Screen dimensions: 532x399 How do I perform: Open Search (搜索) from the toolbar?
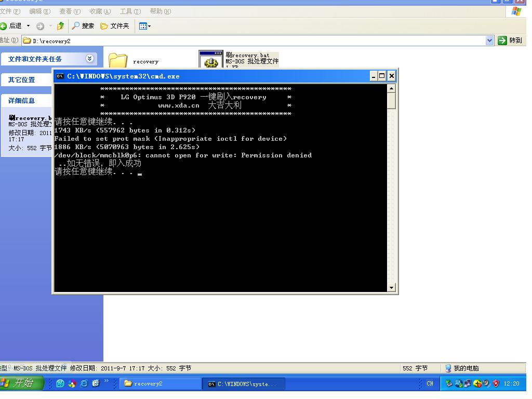pos(83,26)
